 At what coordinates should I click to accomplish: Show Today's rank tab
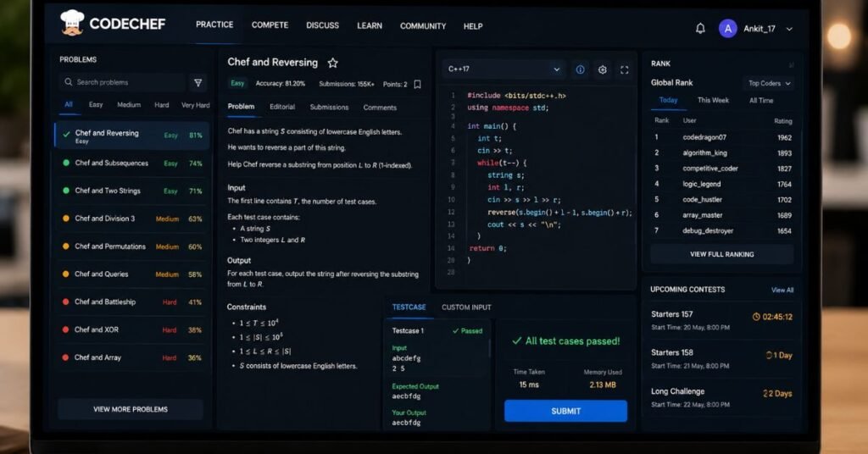(x=668, y=100)
